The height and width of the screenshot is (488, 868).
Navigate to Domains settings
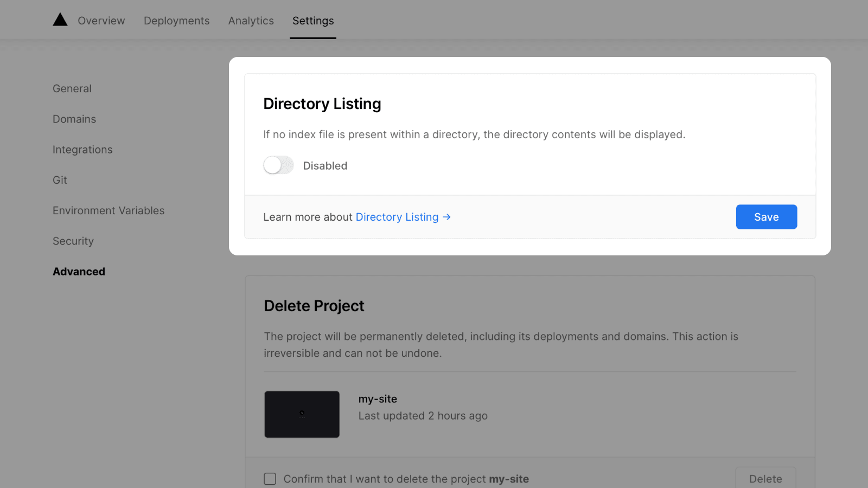(74, 119)
